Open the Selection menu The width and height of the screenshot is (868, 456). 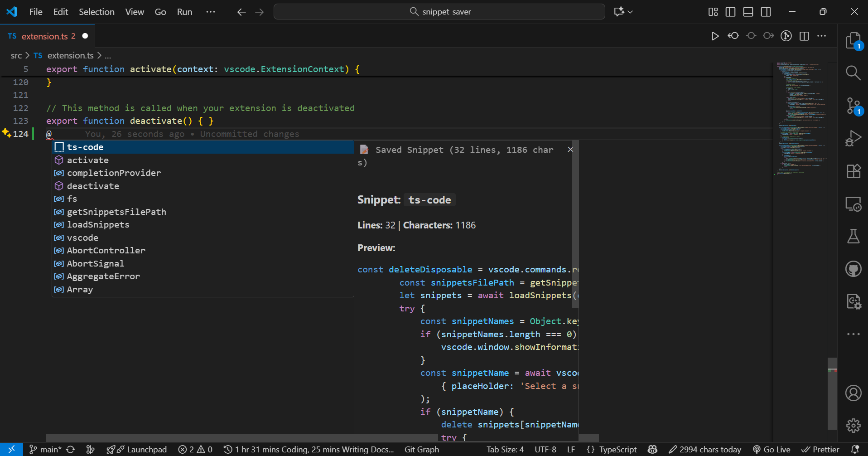coord(96,12)
